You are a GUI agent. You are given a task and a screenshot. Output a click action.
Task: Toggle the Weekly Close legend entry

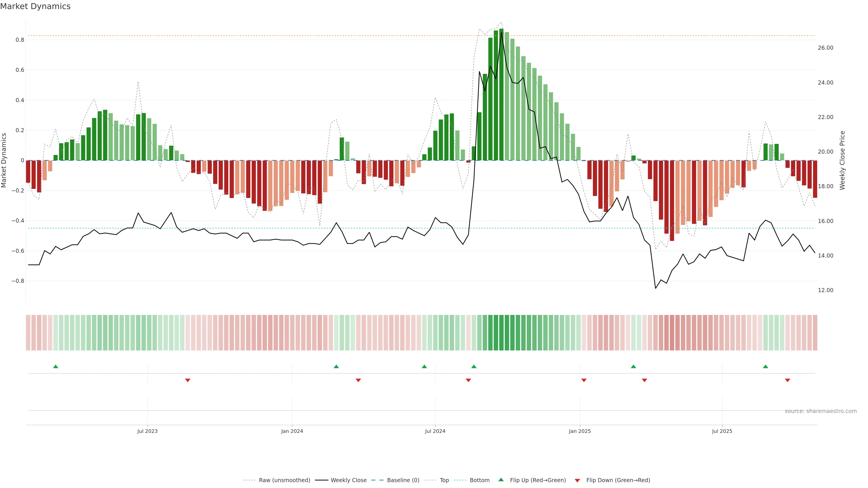tap(348, 480)
